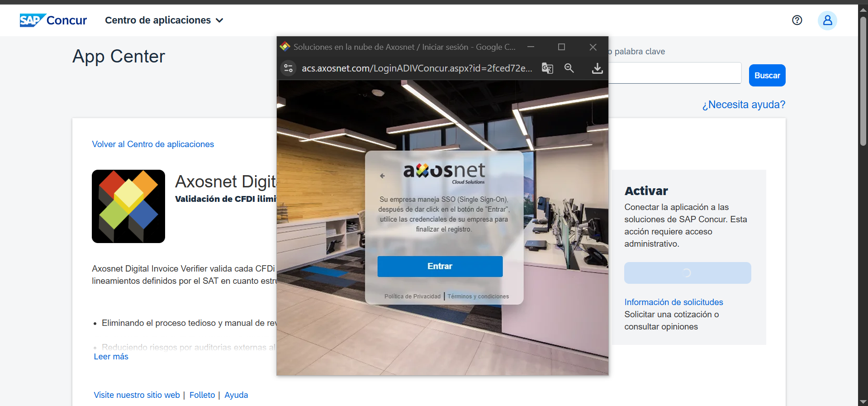Open Información de solicitudes link
868x406 pixels.
(x=674, y=302)
